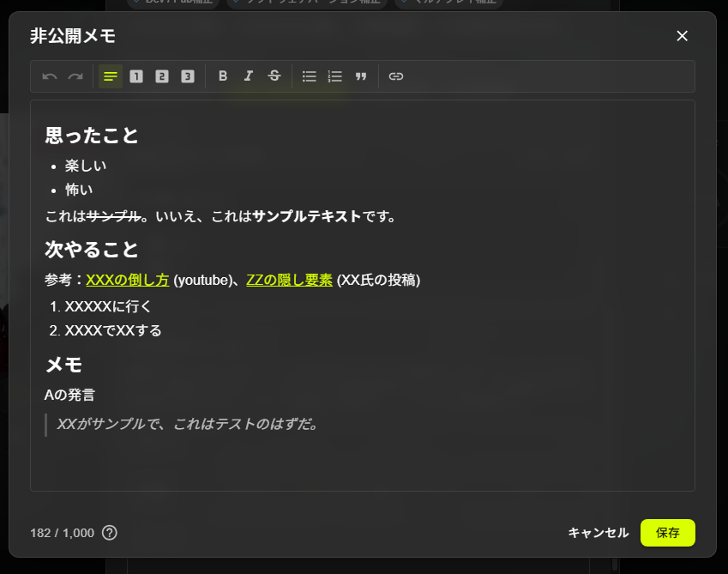
Task: Insert a numbered list
Action: (x=334, y=76)
